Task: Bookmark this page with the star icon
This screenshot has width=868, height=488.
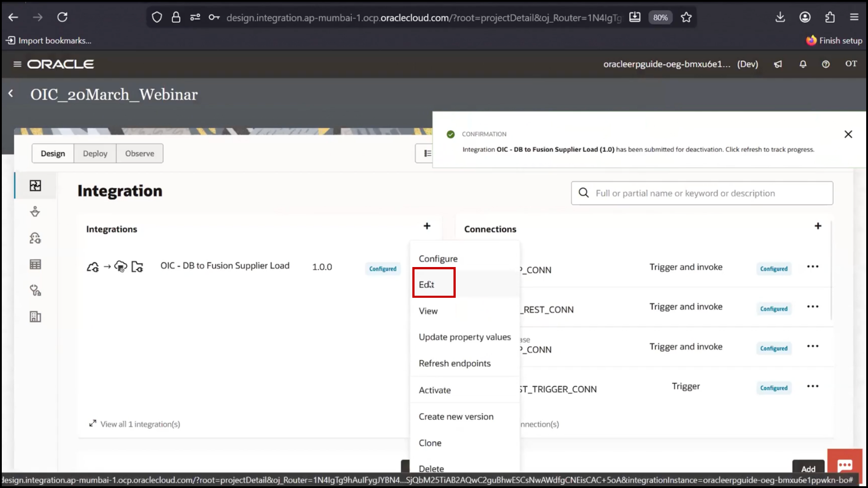Action: point(686,17)
